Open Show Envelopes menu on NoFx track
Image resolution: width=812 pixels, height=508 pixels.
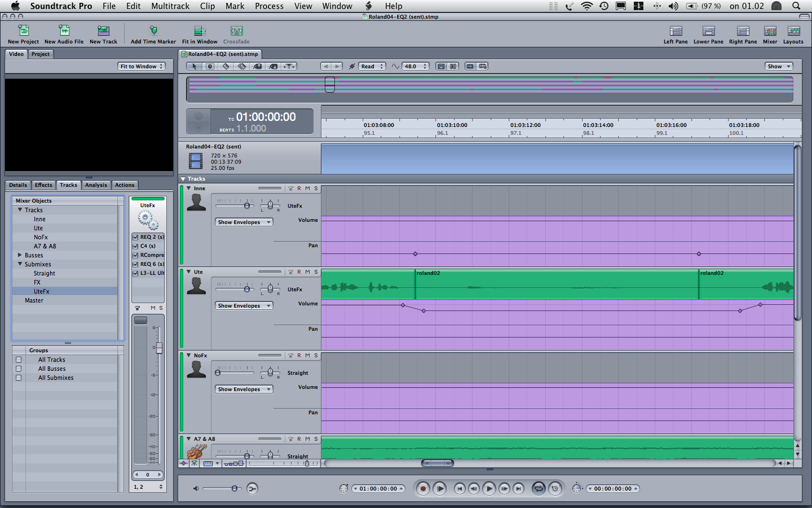244,389
